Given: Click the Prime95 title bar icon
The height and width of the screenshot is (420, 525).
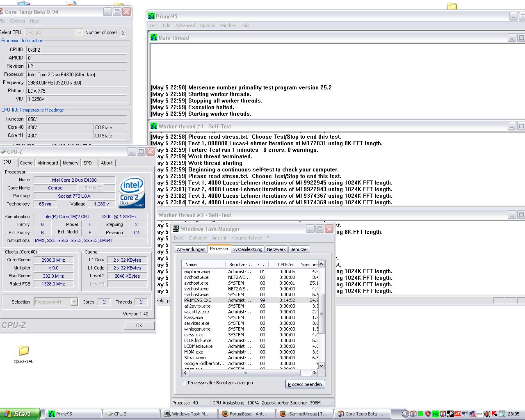Looking at the screenshot, I should (x=152, y=16).
